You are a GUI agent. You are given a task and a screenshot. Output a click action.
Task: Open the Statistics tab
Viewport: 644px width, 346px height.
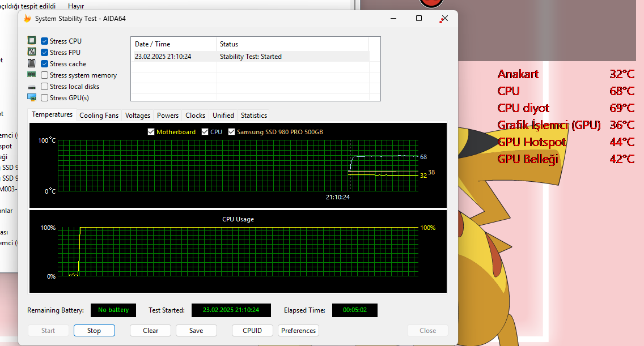click(253, 115)
